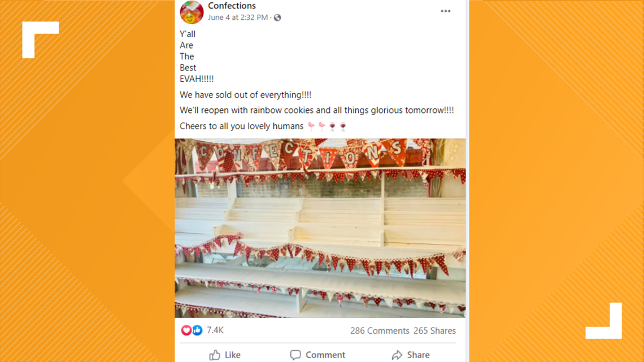Click the June 4 at 2:32 PM timestamp
Screen dimensions: 644x362
tap(238, 18)
